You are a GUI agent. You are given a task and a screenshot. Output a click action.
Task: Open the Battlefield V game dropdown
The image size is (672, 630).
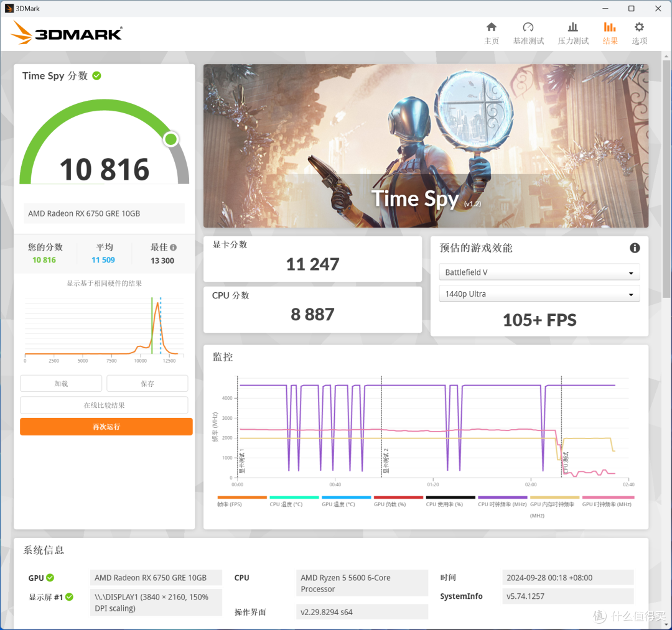(x=539, y=272)
